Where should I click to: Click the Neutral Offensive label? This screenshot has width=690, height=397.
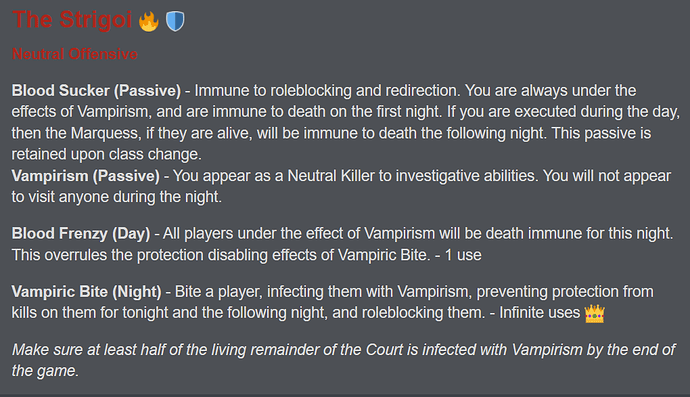click(74, 54)
